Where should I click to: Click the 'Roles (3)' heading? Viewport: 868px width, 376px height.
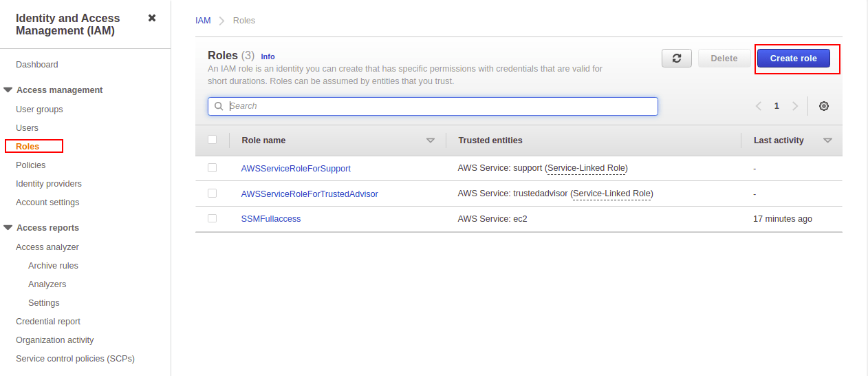[x=231, y=56]
